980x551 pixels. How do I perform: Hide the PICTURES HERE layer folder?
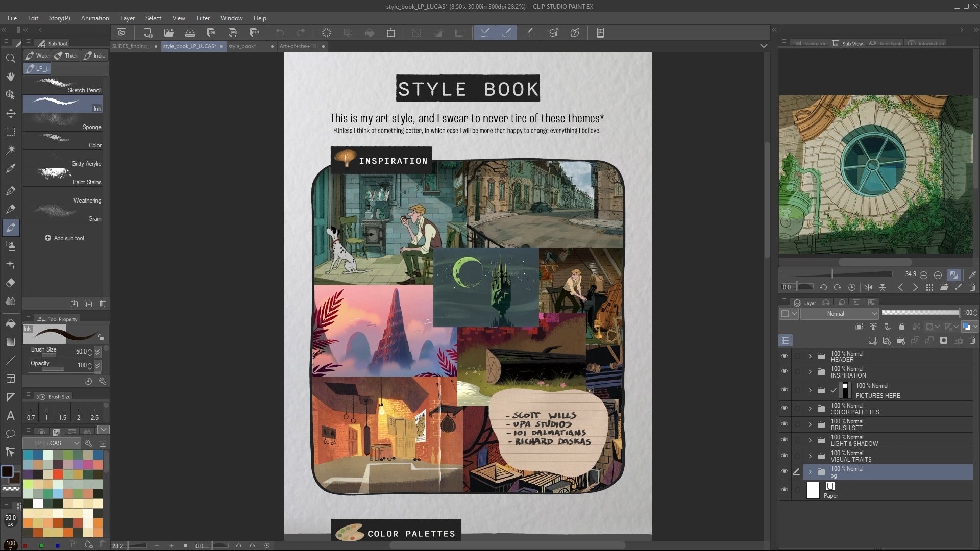785,390
